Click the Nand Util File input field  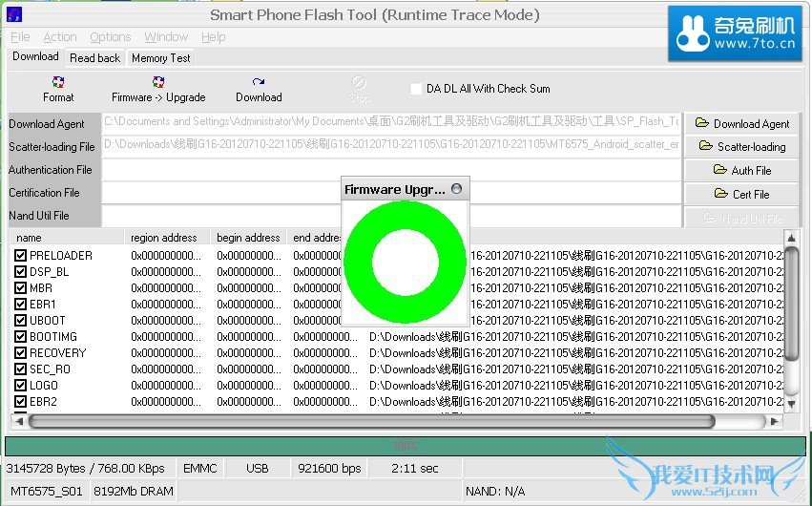tap(391, 216)
